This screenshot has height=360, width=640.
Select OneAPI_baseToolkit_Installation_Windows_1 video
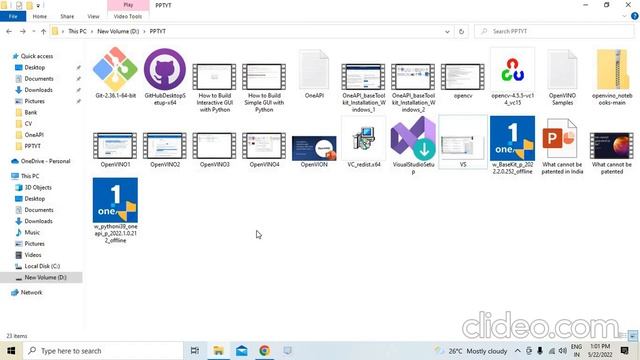click(363, 77)
